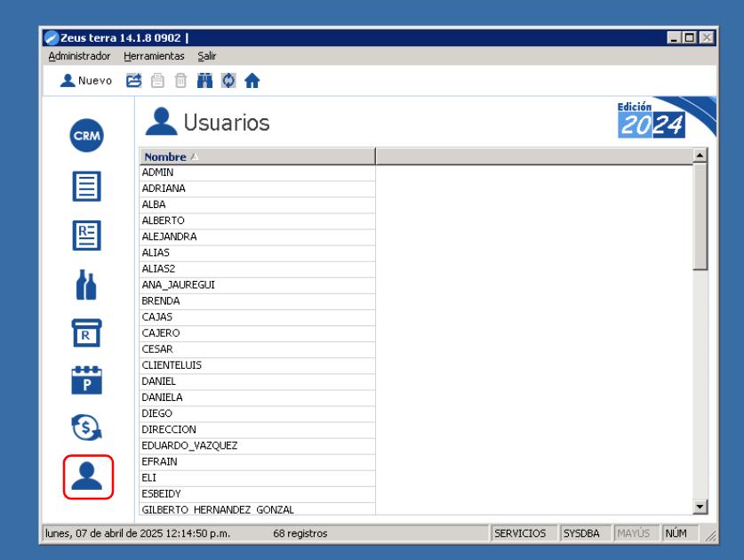Viewport: 744px width, 560px height.
Task: Open the Herramientas menu
Action: [x=154, y=56]
